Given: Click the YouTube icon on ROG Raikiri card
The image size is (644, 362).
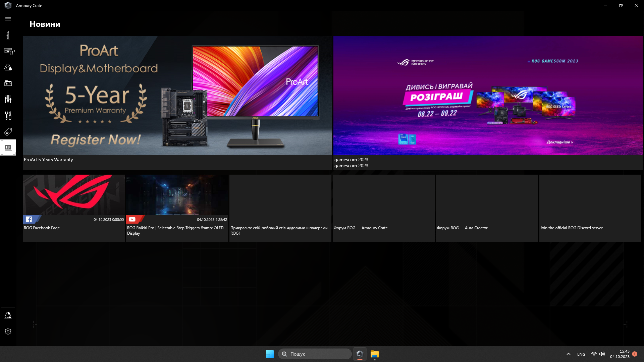Looking at the screenshot, I should [132, 219].
